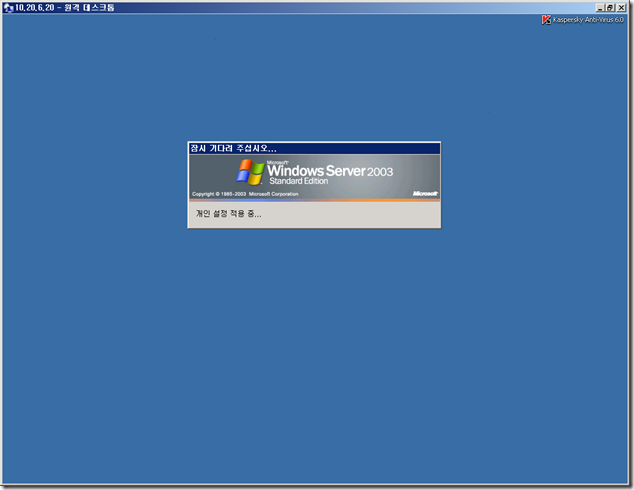The image size is (634, 490).
Task: Click the Windows flag logo in dialog
Action: click(x=250, y=172)
